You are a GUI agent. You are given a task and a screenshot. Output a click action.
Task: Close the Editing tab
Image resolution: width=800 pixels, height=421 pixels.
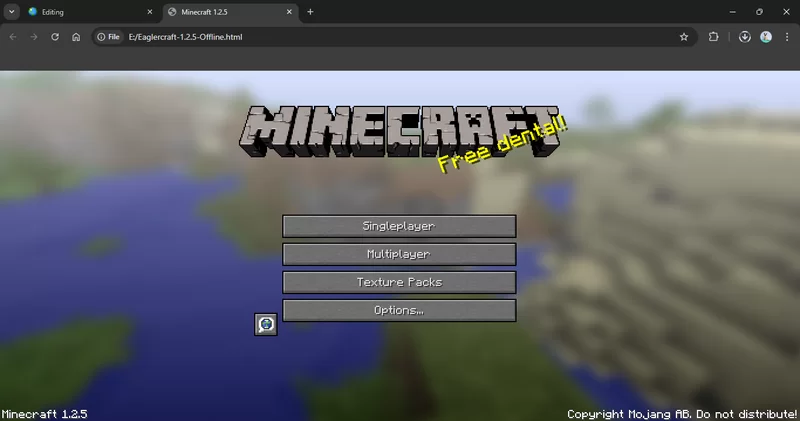(x=149, y=12)
